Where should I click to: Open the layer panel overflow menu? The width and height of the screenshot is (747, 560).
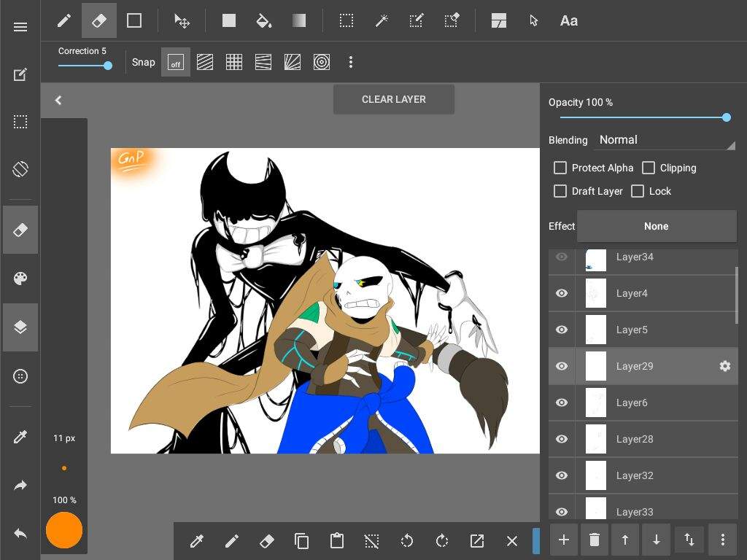[x=723, y=540]
